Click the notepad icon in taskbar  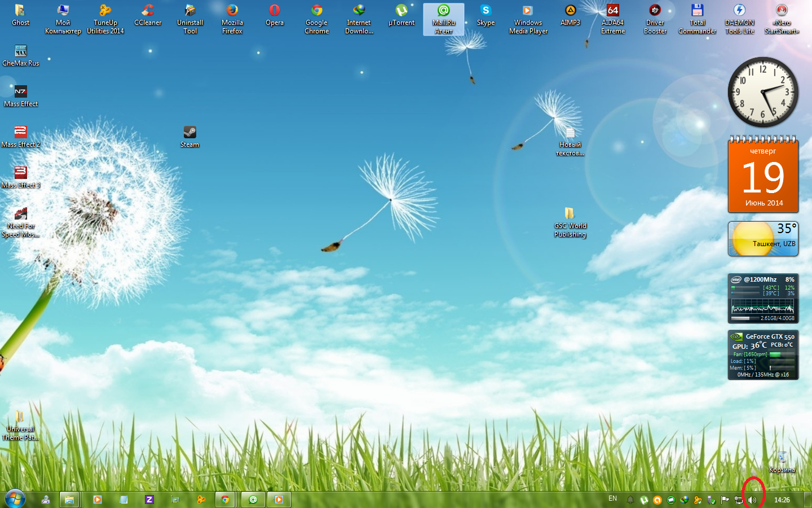click(123, 500)
